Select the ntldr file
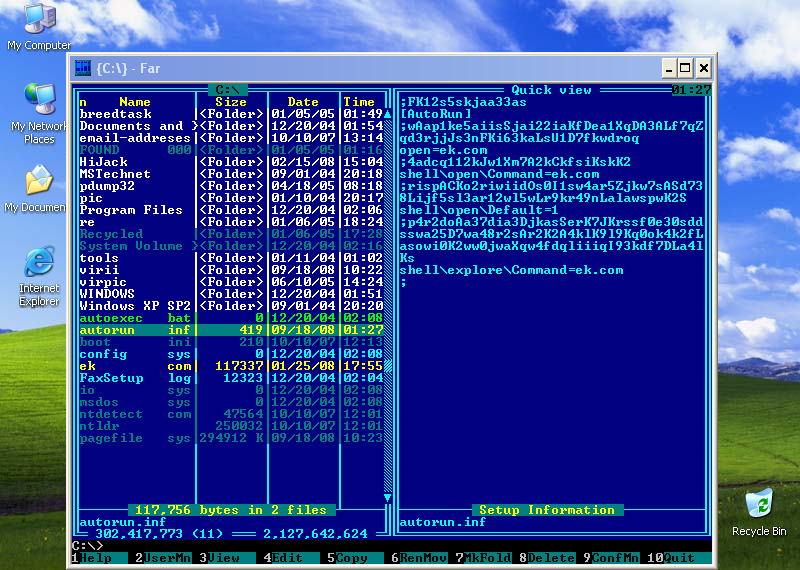The height and width of the screenshot is (570, 800). (x=231, y=426)
